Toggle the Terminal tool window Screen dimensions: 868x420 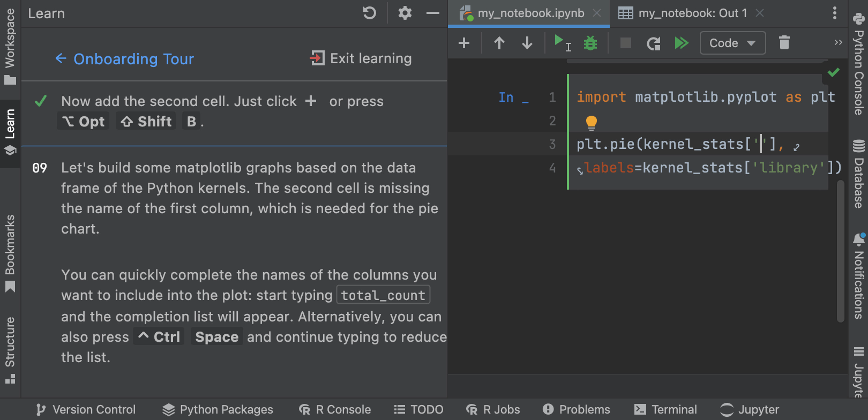665,410
